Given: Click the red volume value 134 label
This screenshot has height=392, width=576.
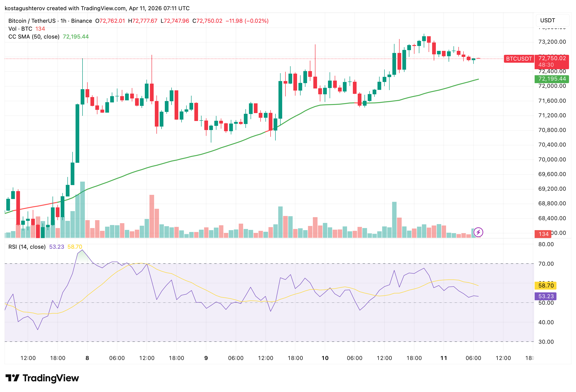Looking at the screenshot, I should click(x=543, y=234).
